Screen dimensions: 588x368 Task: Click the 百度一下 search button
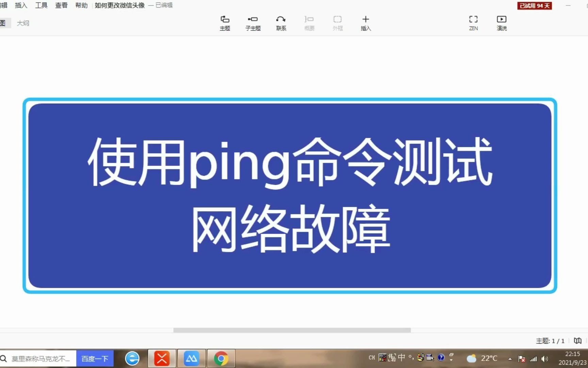95,358
